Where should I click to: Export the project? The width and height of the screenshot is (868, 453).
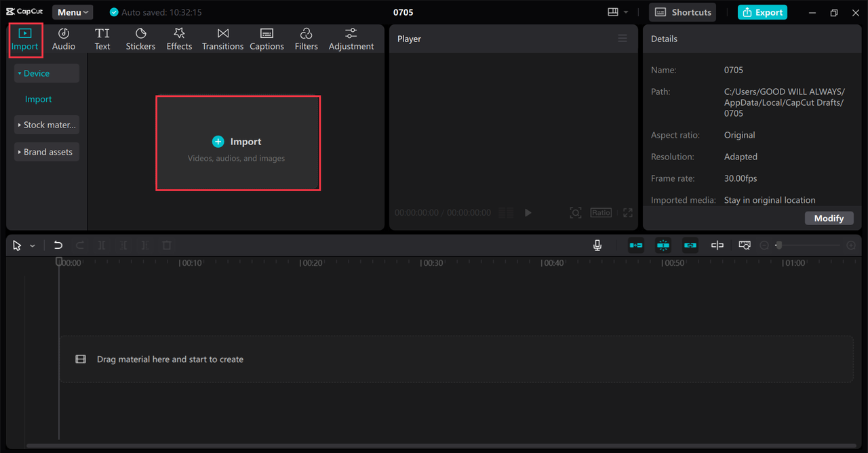coord(762,12)
